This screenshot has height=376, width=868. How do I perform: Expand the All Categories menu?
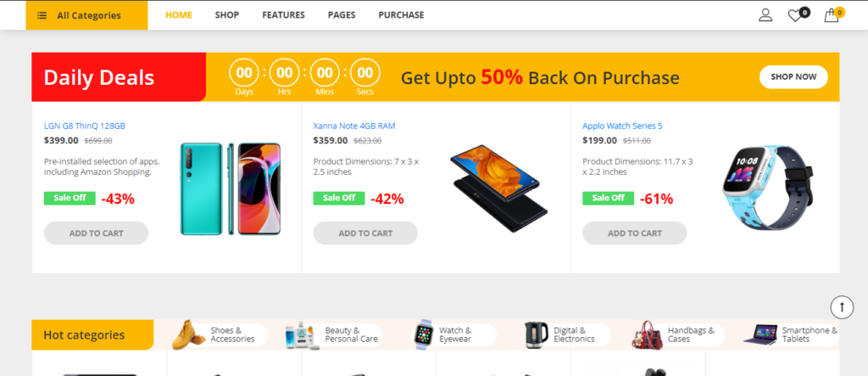86,15
